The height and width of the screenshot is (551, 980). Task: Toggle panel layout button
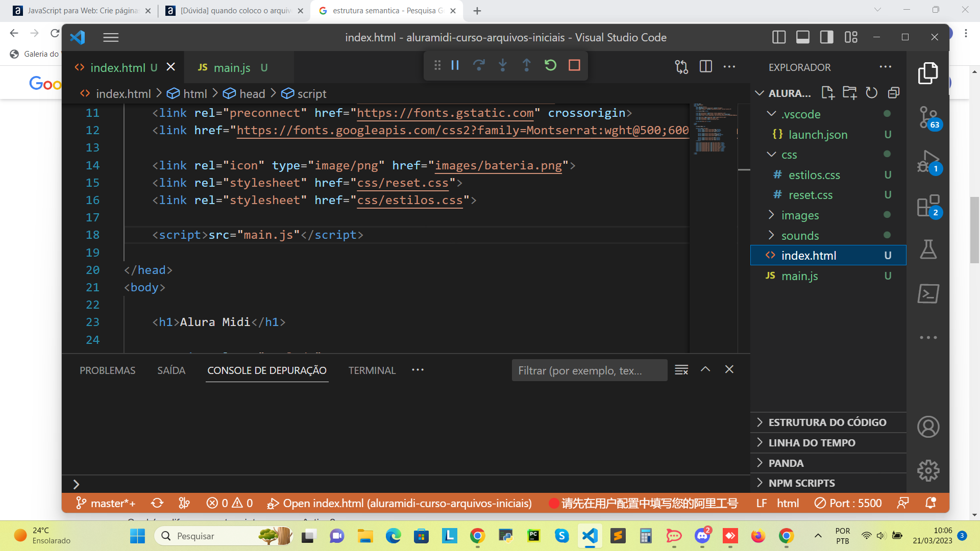pos(803,37)
